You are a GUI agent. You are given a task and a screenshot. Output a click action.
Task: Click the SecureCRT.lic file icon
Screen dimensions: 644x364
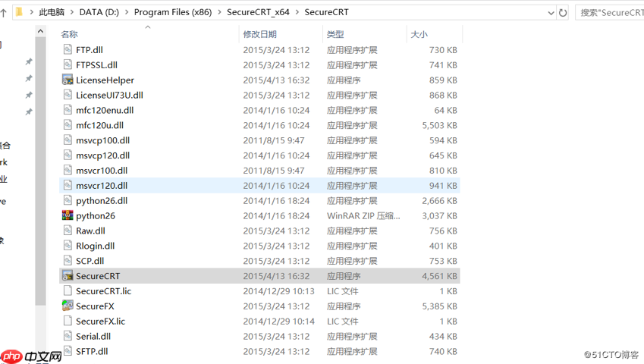pos(68,291)
